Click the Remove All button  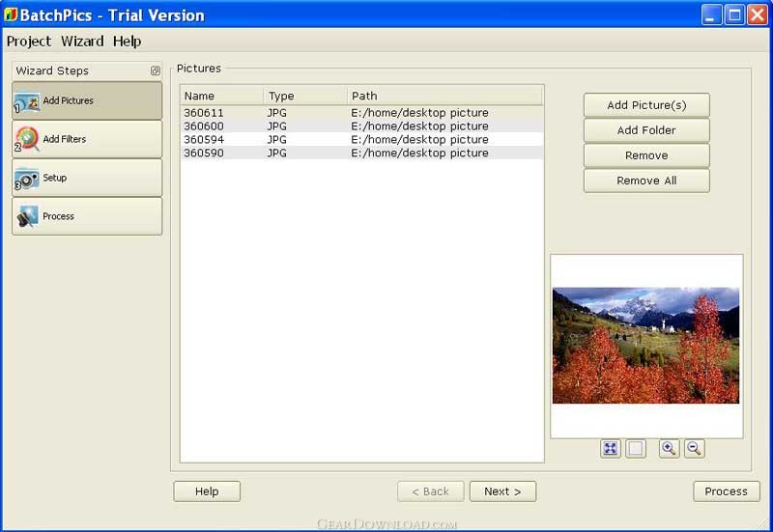click(x=646, y=181)
